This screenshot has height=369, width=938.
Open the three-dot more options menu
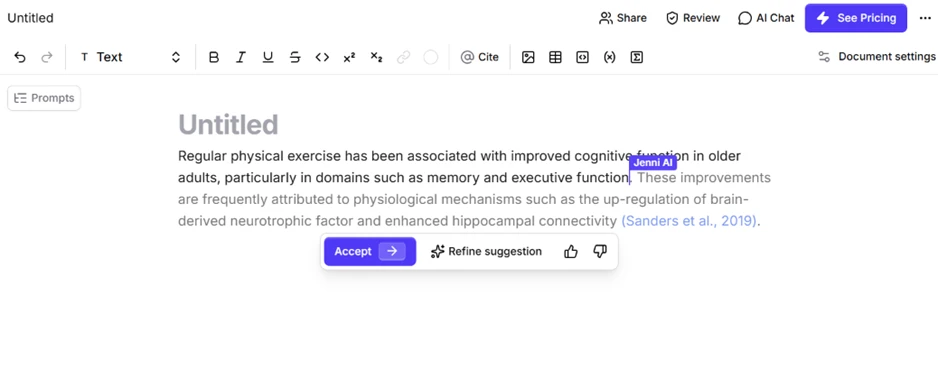[x=925, y=18]
